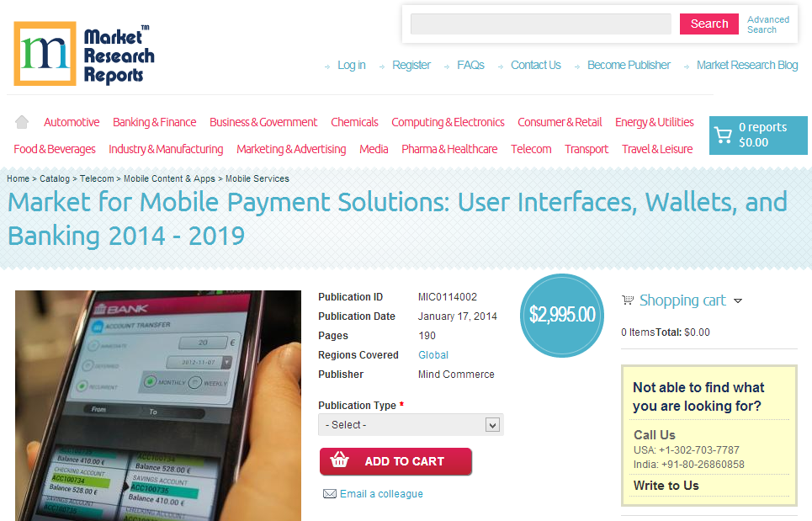The width and height of the screenshot is (812, 521).
Task: Select the Telecom category in the menu
Action: click(x=531, y=149)
